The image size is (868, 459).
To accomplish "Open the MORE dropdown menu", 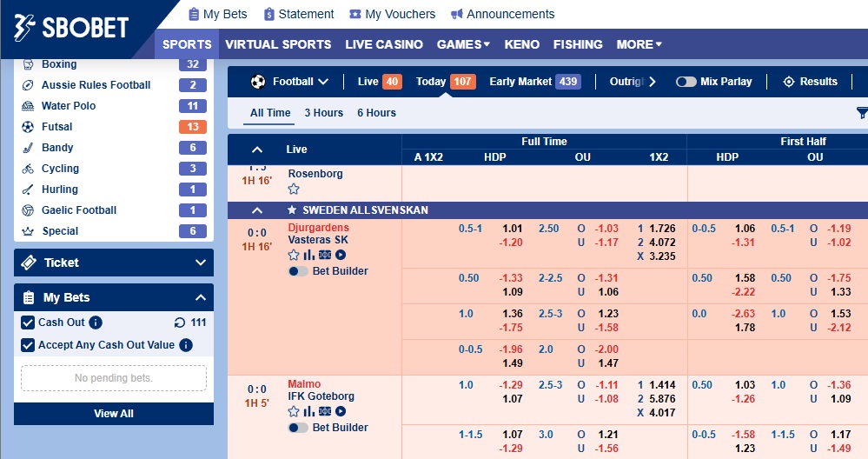I will 639,44.
